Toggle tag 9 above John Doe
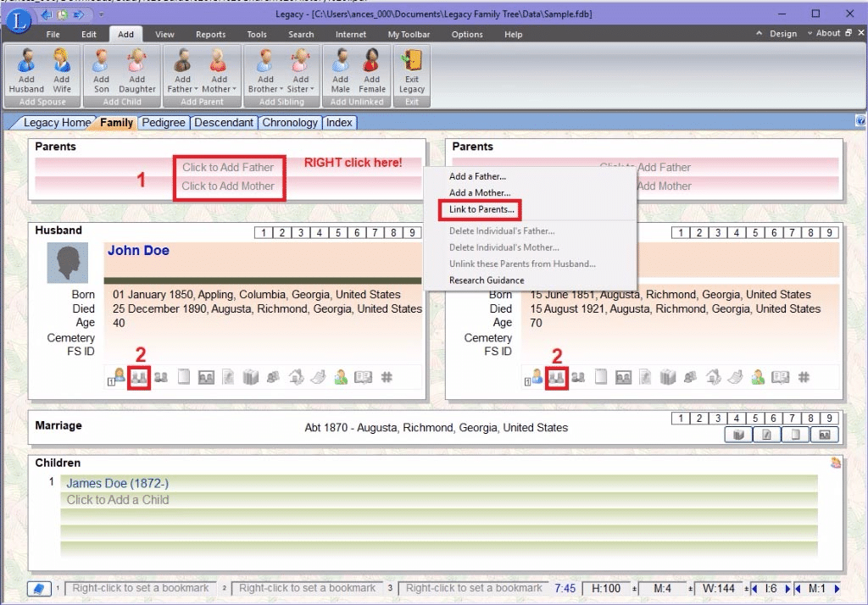Image resolution: width=868 pixels, height=605 pixels. point(412,232)
